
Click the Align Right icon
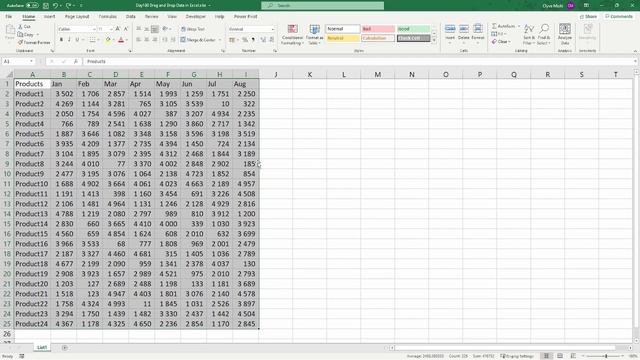click(x=155, y=40)
